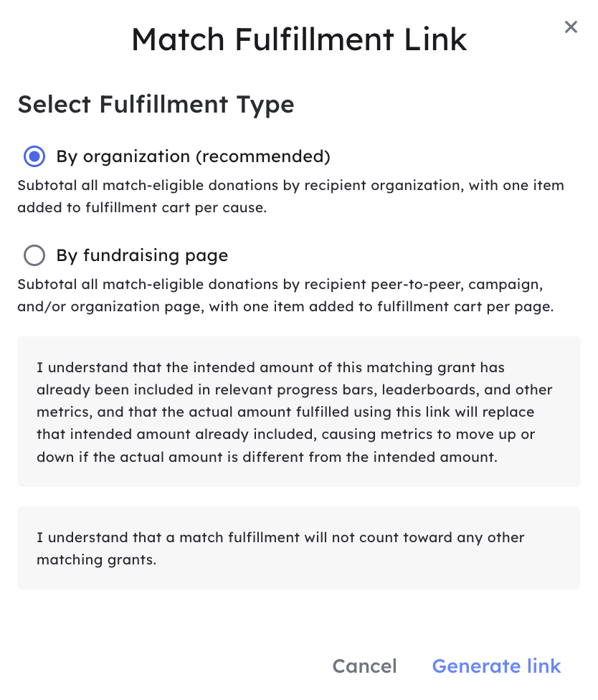This screenshot has width=598, height=700.
Task: Close the Match Fulfillment Link dialog
Action: pyautogui.click(x=571, y=27)
